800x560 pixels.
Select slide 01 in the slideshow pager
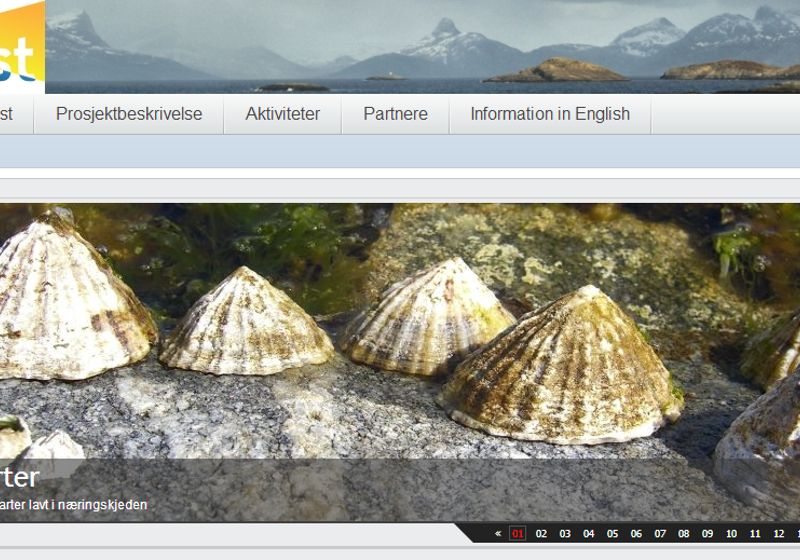click(518, 534)
